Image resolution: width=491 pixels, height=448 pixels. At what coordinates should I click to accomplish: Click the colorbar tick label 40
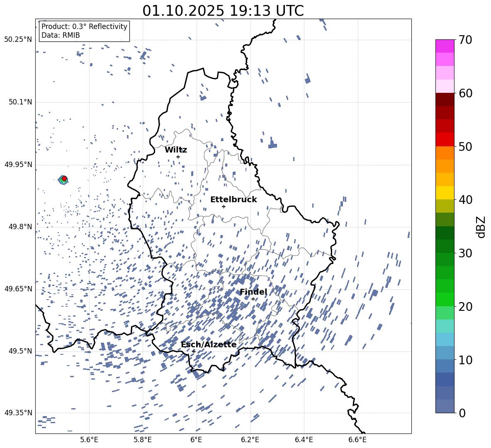465,200
